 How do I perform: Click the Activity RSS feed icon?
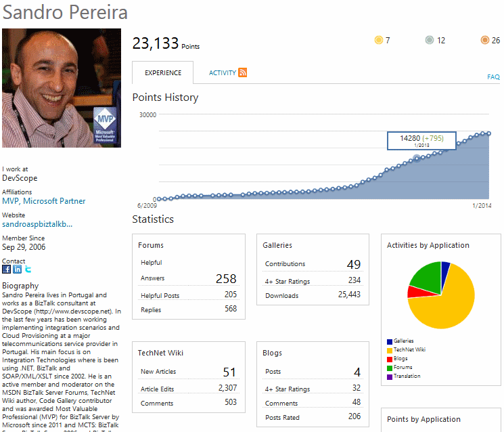click(x=243, y=72)
